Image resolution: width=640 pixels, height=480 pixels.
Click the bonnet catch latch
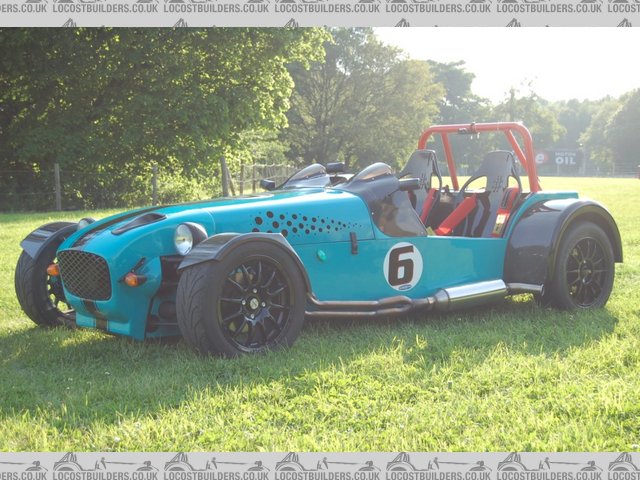(x=353, y=243)
